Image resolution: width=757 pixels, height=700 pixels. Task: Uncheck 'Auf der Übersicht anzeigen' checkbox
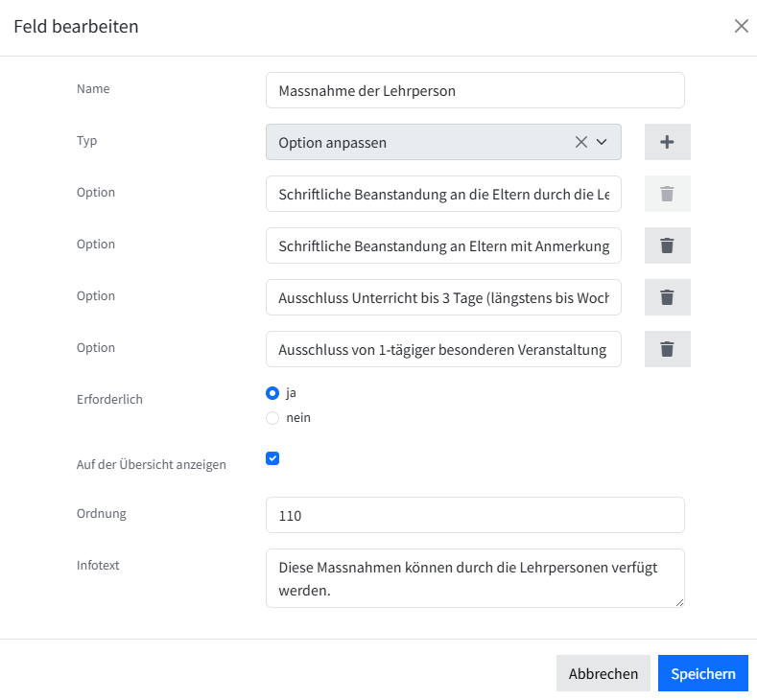pos(272,458)
